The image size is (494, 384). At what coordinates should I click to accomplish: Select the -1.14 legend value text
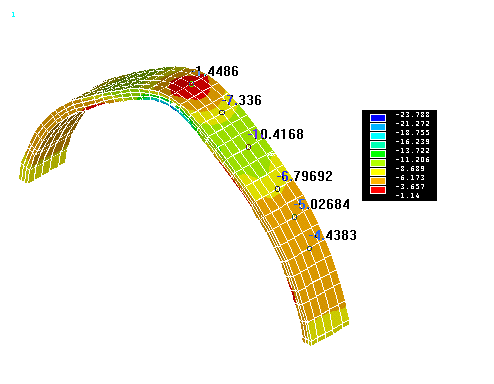407,196
